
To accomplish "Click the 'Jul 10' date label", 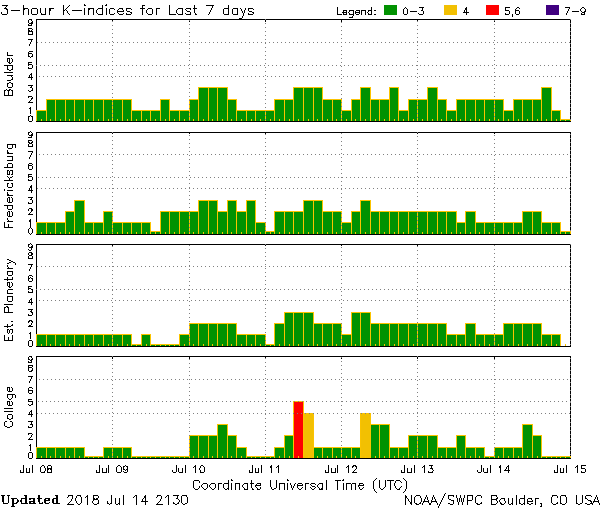I will (x=189, y=469).
